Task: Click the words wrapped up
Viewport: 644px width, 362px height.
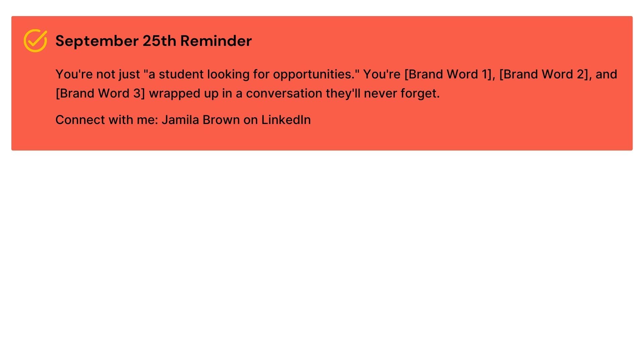Action: (x=183, y=94)
